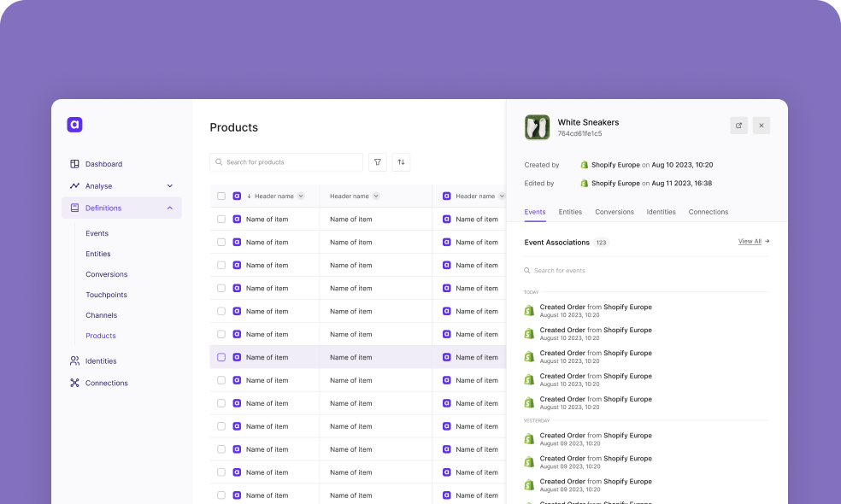Open the Dashboard page from sidebar
This screenshot has height=504, width=841.
pos(103,164)
